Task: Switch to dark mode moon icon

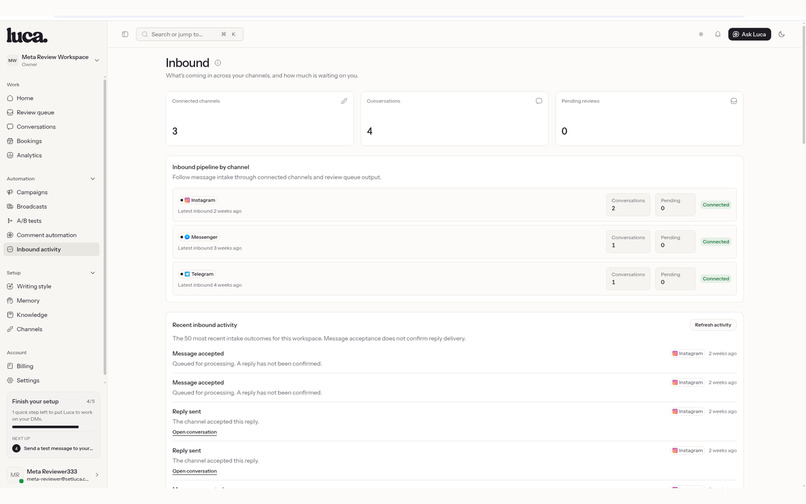Action: click(781, 34)
